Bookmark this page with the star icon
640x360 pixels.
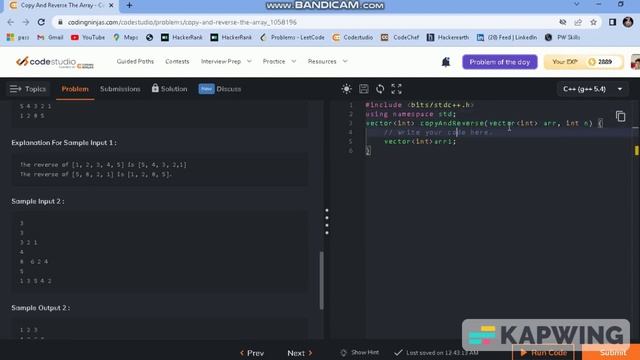(593, 22)
